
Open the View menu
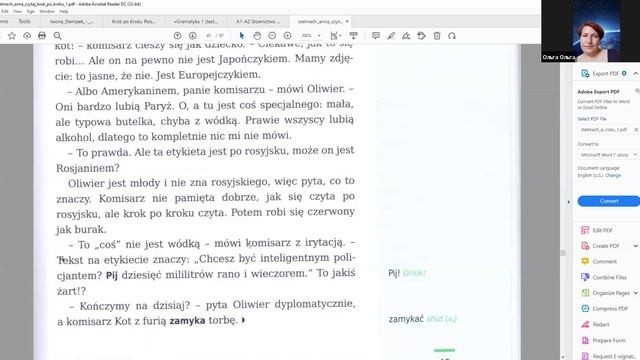coord(18,11)
